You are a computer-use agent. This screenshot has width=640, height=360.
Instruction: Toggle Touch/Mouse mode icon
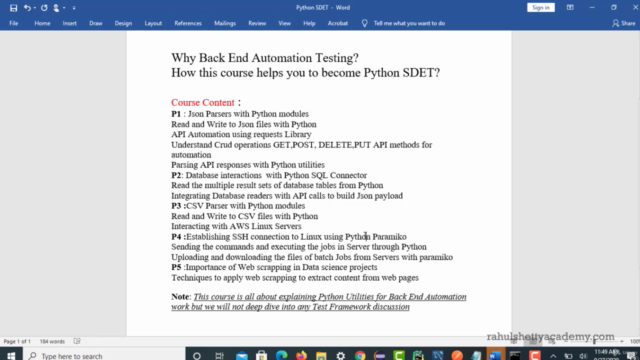[56, 8]
